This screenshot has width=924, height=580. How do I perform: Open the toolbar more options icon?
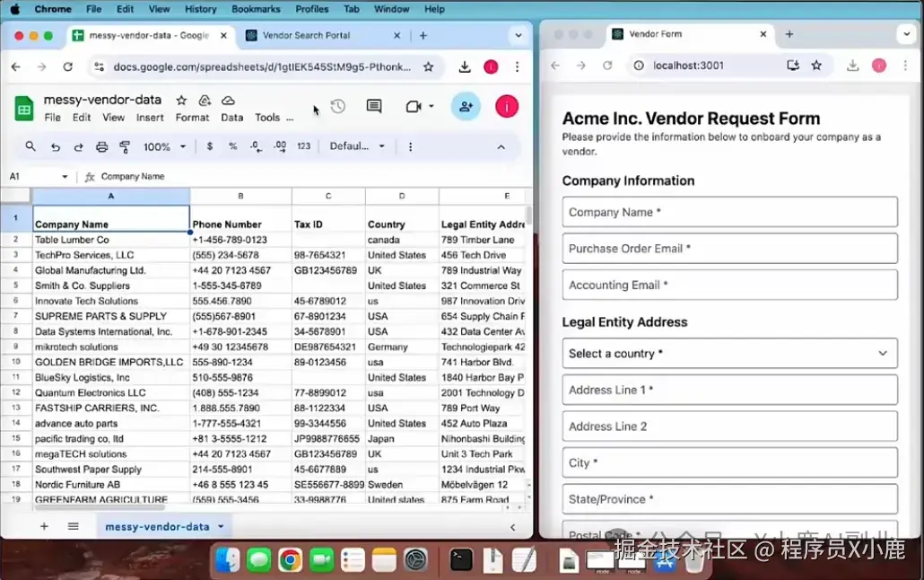410,146
